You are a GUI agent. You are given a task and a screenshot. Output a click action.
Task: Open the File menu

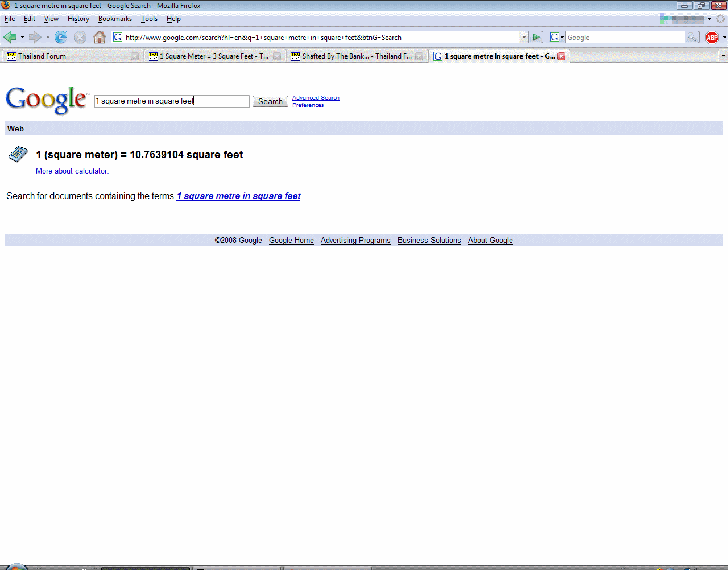(10, 19)
